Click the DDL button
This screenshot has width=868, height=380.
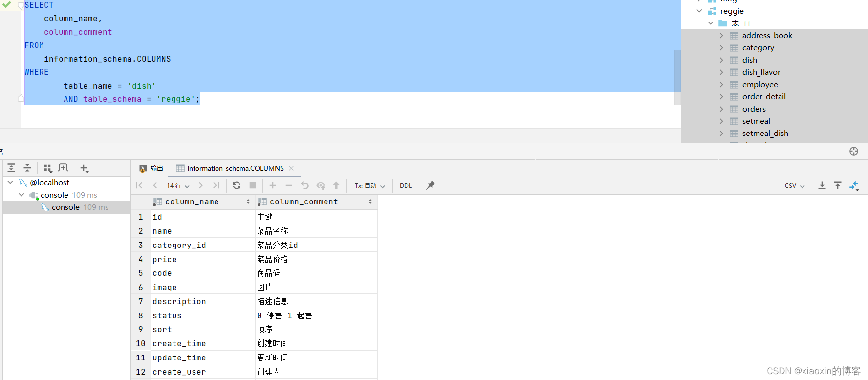[406, 186]
